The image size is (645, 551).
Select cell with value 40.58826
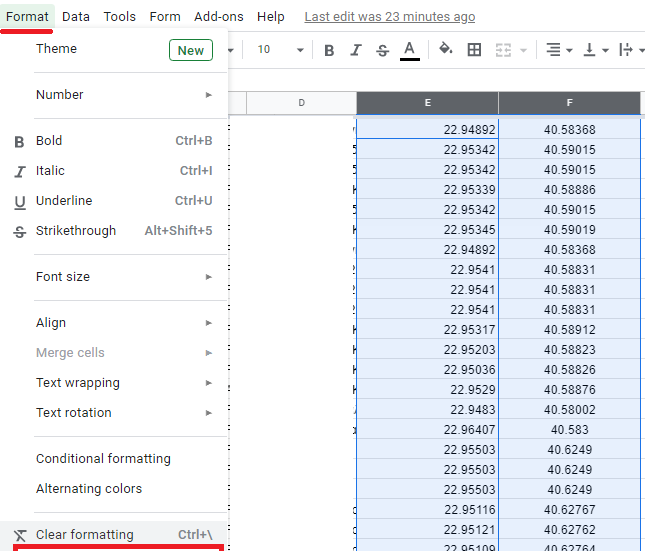[x=569, y=370]
